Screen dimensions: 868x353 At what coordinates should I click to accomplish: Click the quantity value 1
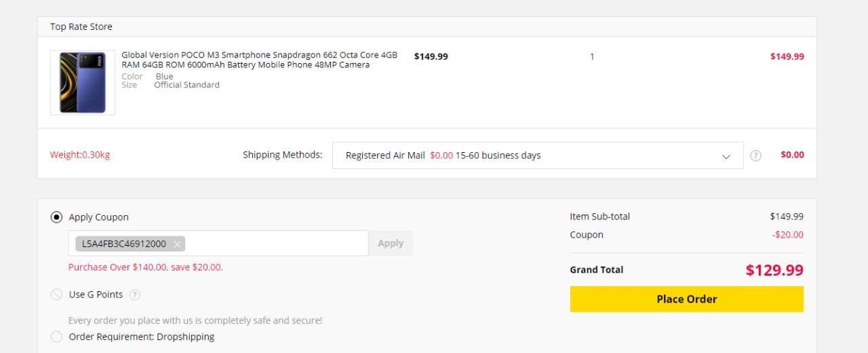point(592,56)
